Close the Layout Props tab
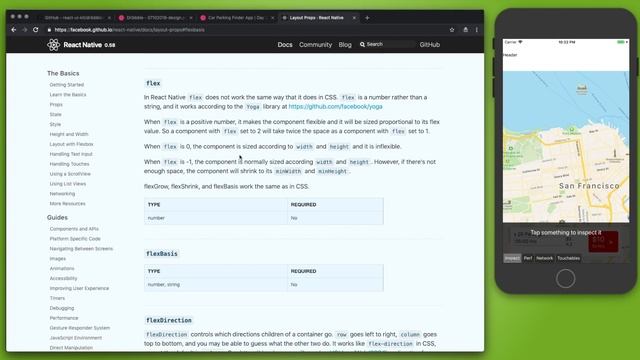This screenshot has width=640, height=360. [354, 18]
